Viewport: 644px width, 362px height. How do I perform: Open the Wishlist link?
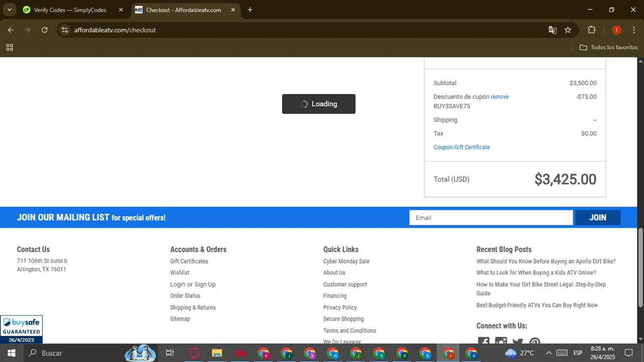click(179, 273)
